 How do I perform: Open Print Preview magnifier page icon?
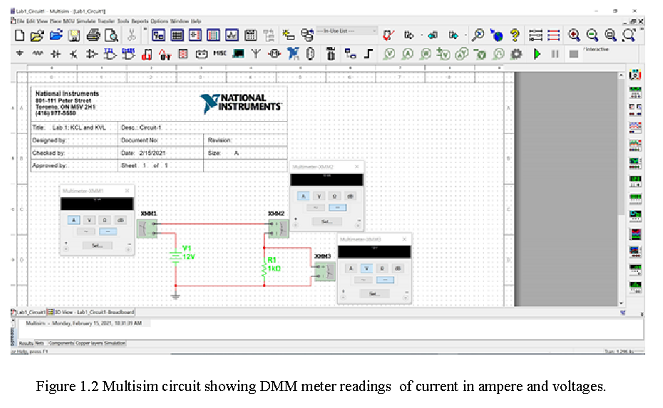click(x=111, y=36)
